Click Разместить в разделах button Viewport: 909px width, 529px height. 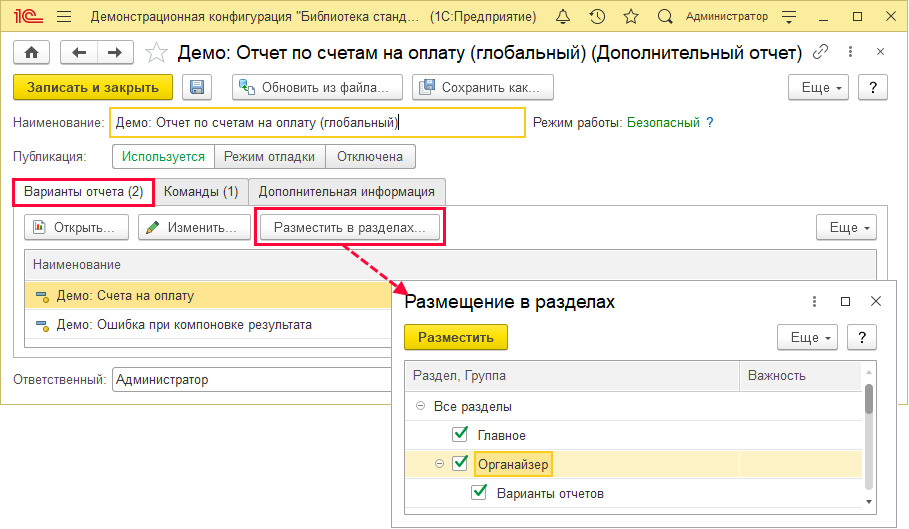(350, 228)
